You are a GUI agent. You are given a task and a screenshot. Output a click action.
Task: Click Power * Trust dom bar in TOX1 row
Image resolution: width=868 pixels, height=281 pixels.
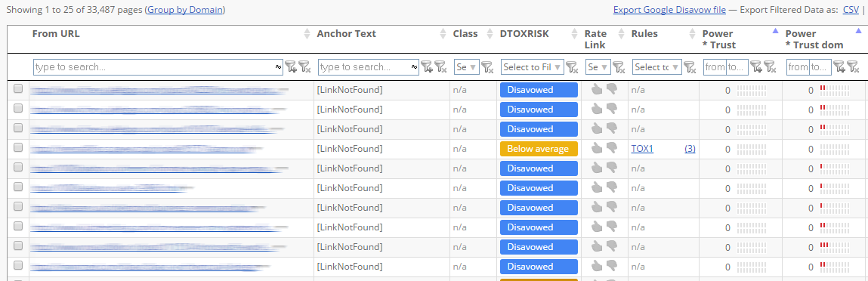tap(835, 149)
